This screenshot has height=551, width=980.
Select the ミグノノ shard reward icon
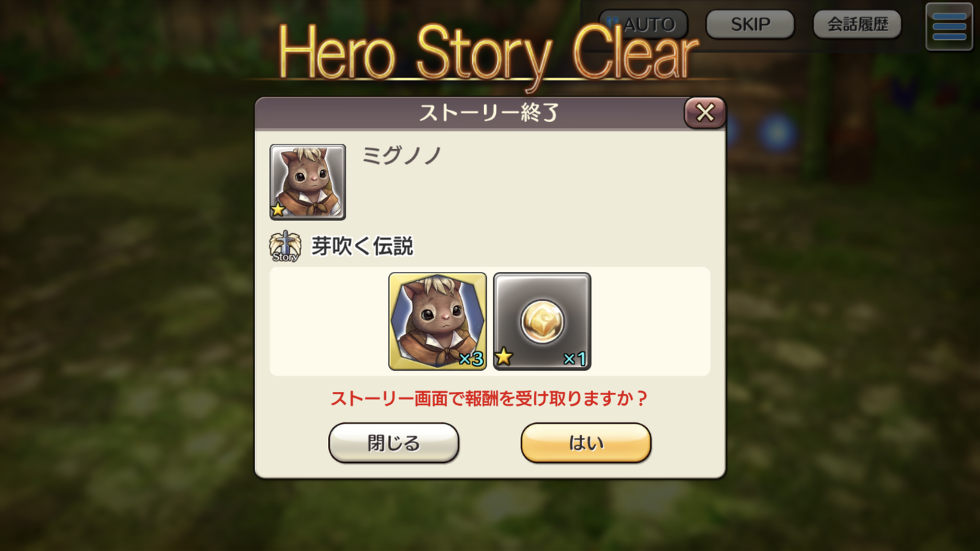438,322
